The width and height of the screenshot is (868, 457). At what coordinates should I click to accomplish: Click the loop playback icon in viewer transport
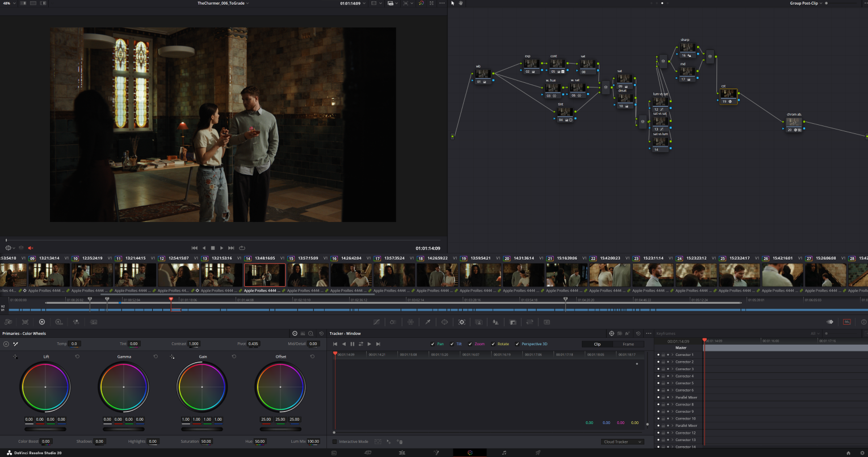pos(242,248)
